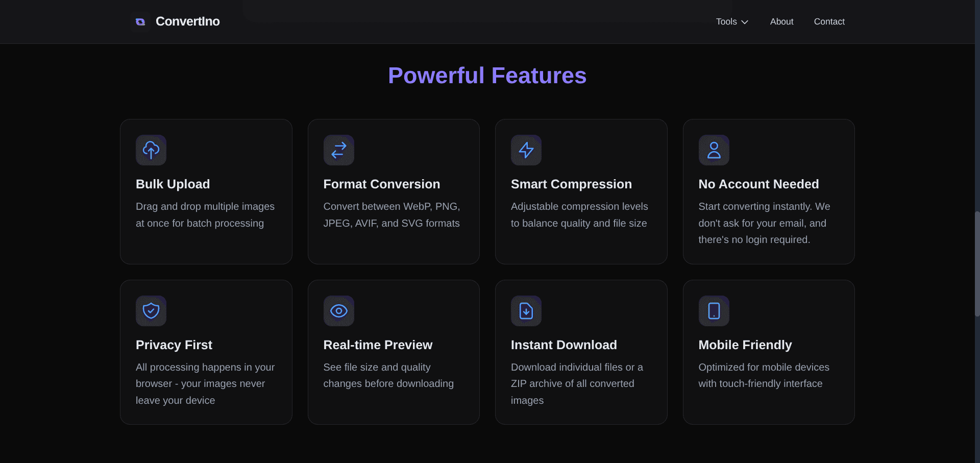Click the Real-time Preview eye icon
The image size is (980, 463).
[338, 310]
